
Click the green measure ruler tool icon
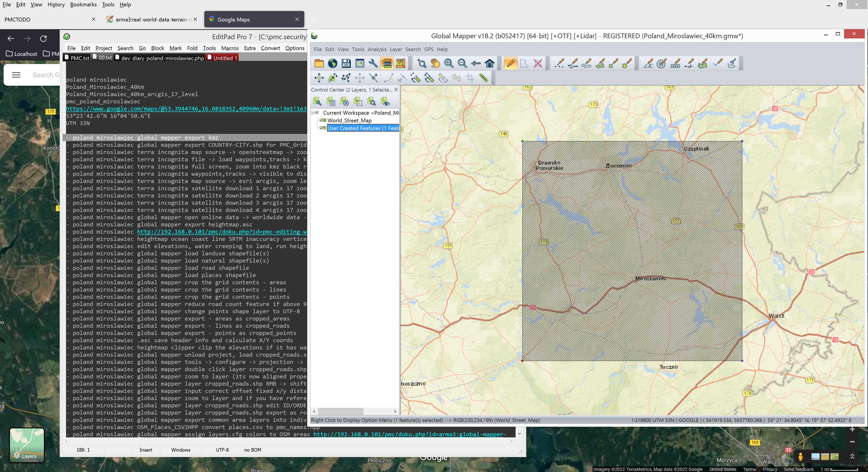tap(484, 78)
